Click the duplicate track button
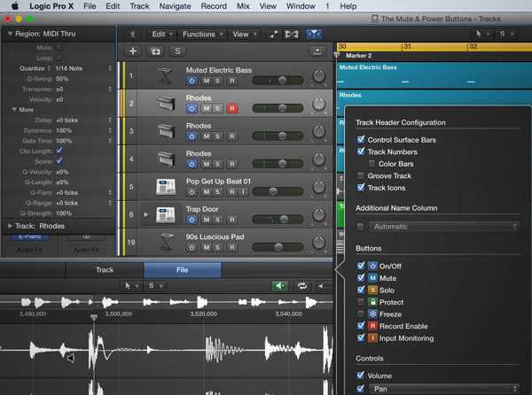The image size is (532, 395). 156,51
